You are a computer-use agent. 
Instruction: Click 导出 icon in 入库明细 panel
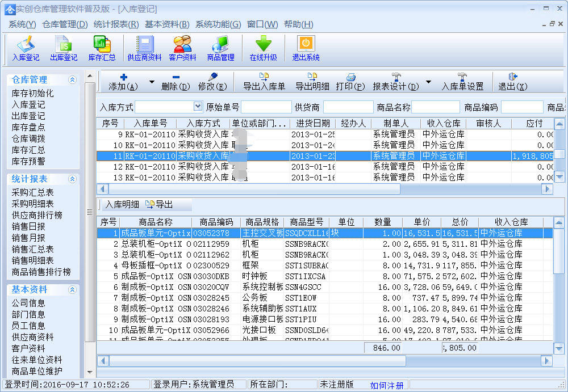point(159,204)
